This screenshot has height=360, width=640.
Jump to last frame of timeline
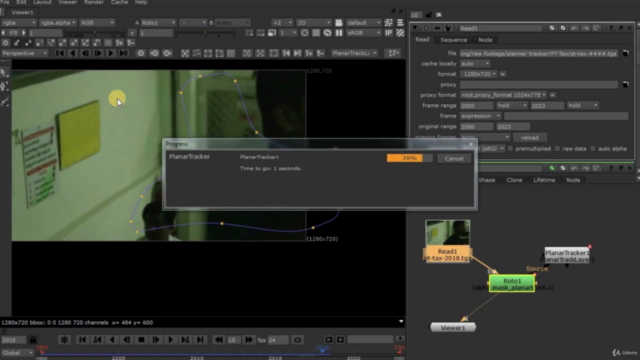coord(200,340)
